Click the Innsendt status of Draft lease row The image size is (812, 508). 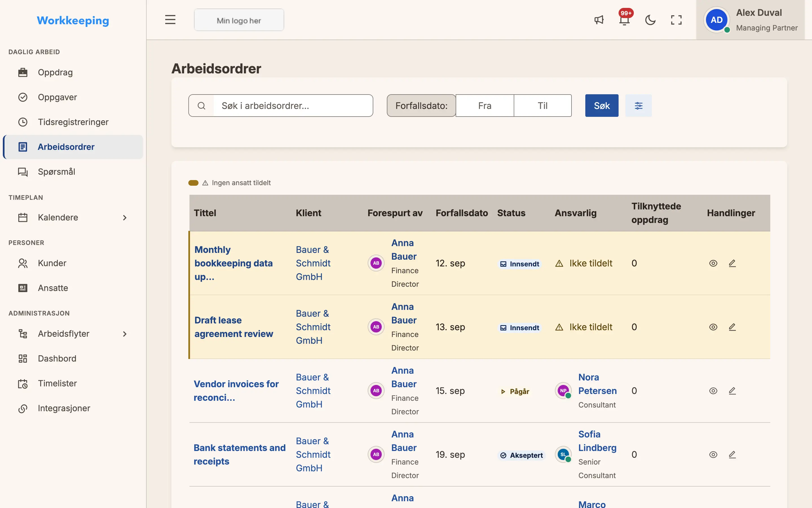(x=519, y=328)
